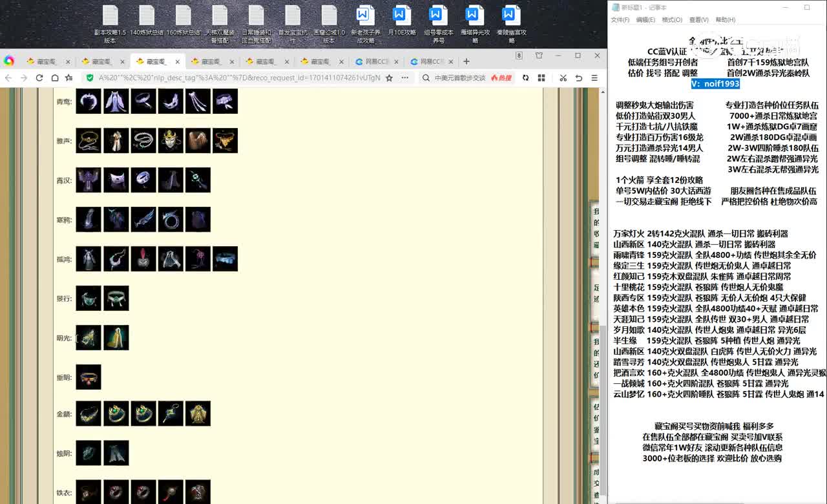Click Notepad line starting 万家灯火
The height and width of the screenshot is (504, 827).
pyautogui.click(x=700, y=233)
